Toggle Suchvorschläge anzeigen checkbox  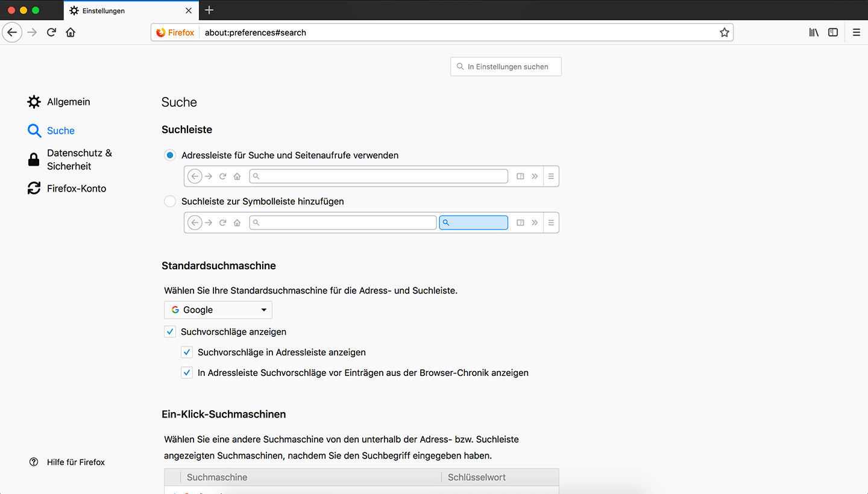point(170,332)
